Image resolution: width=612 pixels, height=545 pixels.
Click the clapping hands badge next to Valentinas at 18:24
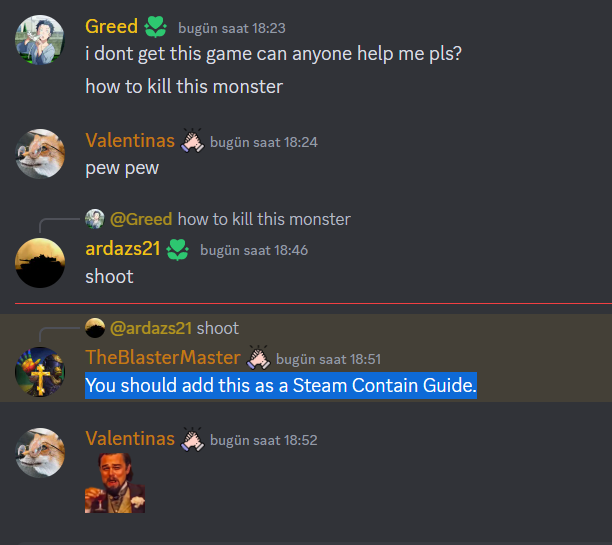pyautogui.click(x=192, y=141)
